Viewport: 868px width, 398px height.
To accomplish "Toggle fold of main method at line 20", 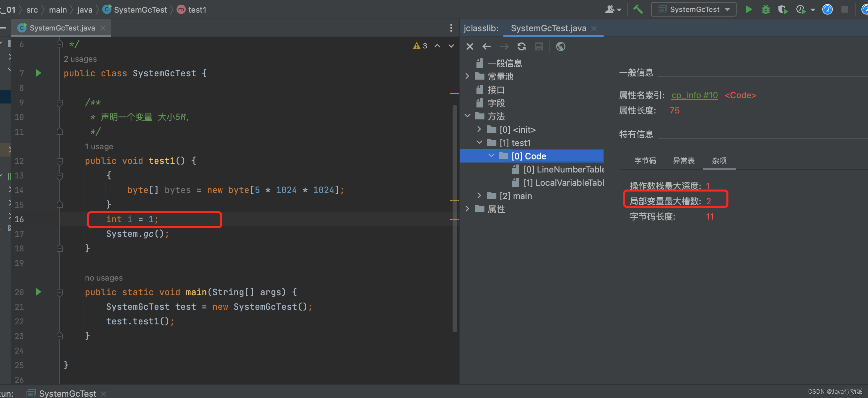I will click(60, 292).
